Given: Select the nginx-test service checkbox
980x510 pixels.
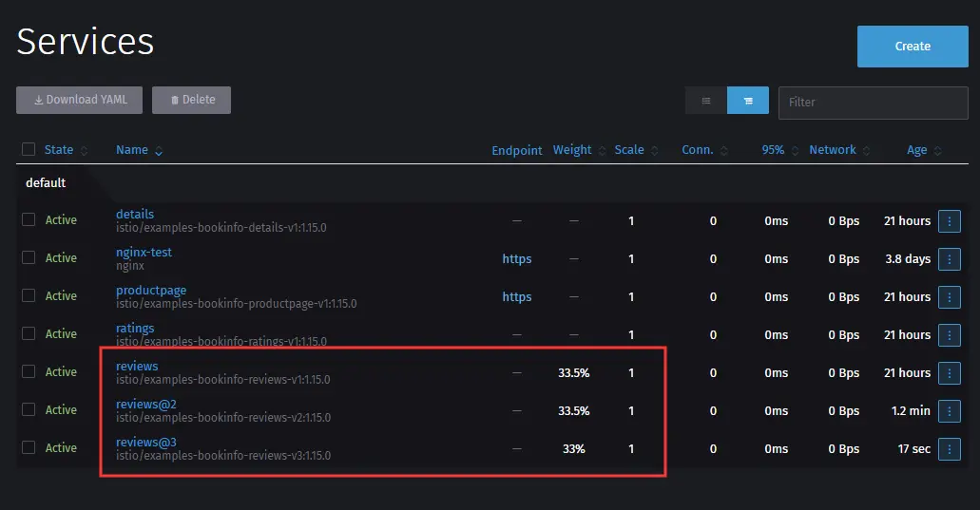Looking at the screenshot, I should (x=29, y=257).
